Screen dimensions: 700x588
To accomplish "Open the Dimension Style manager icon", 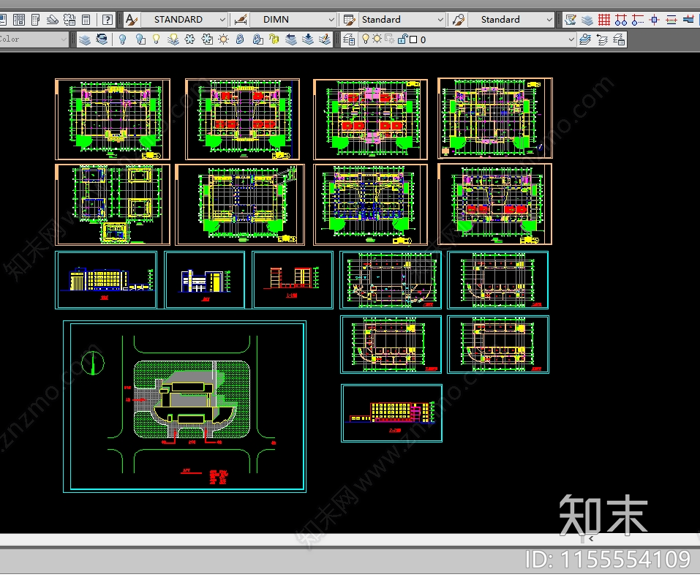I will [x=241, y=20].
